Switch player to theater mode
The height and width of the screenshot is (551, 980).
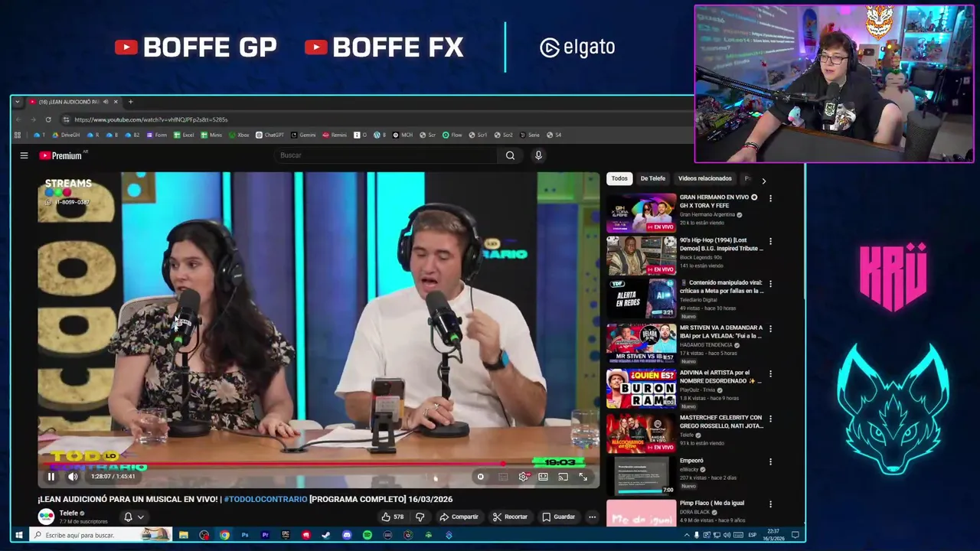point(543,477)
